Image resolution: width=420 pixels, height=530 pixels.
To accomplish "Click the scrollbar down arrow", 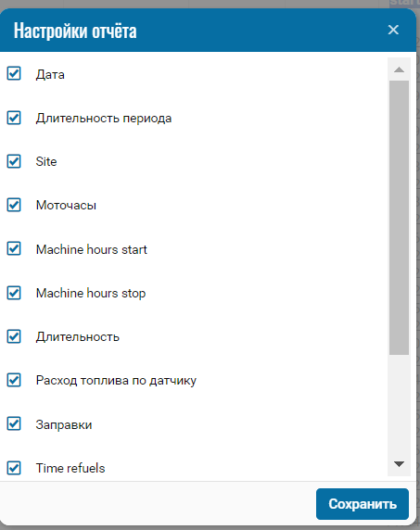I will pyautogui.click(x=399, y=464).
